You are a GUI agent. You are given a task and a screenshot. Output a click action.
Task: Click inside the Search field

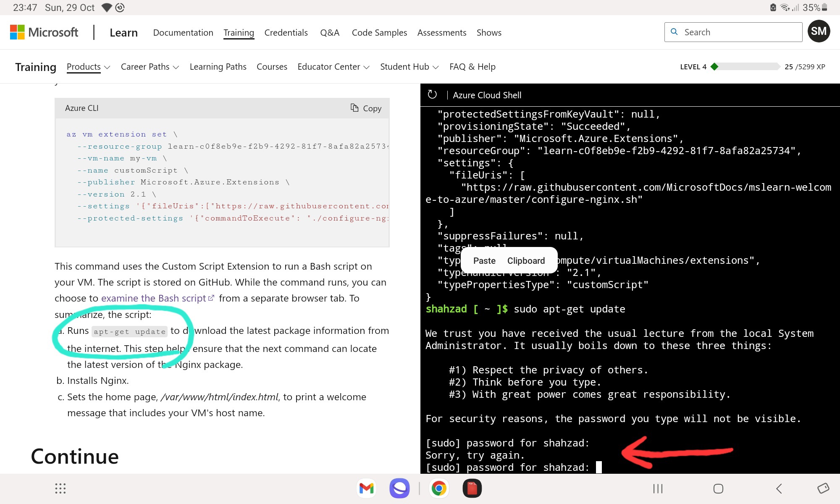tap(733, 31)
